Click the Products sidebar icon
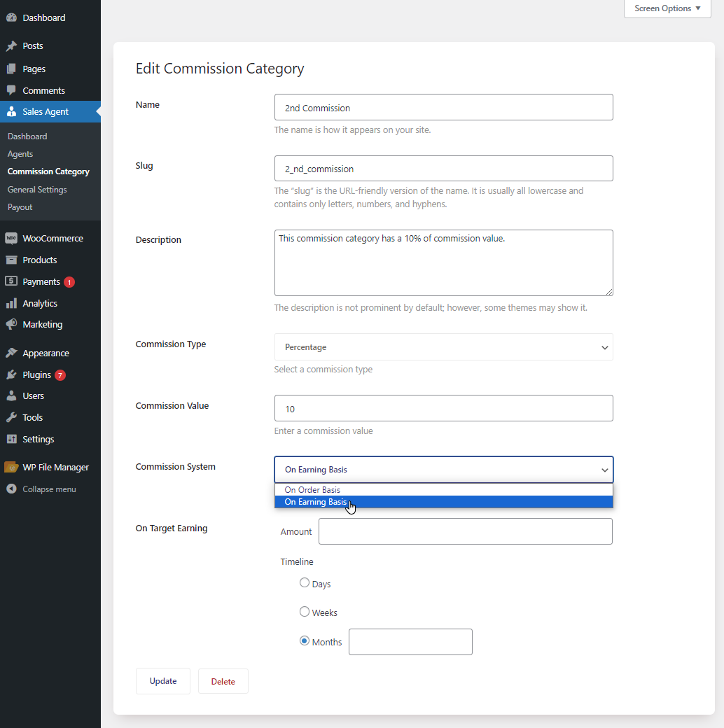This screenshot has height=728, width=724. coord(13,260)
